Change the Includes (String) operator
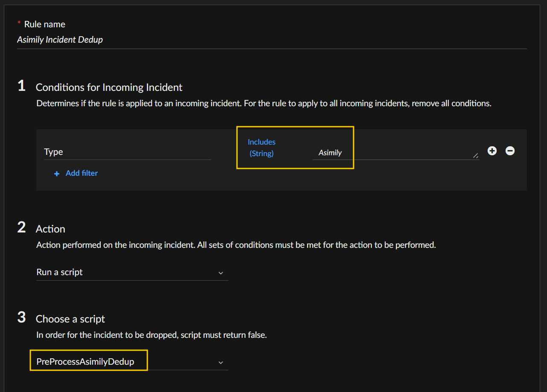The image size is (547, 392). tap(261, 148)
